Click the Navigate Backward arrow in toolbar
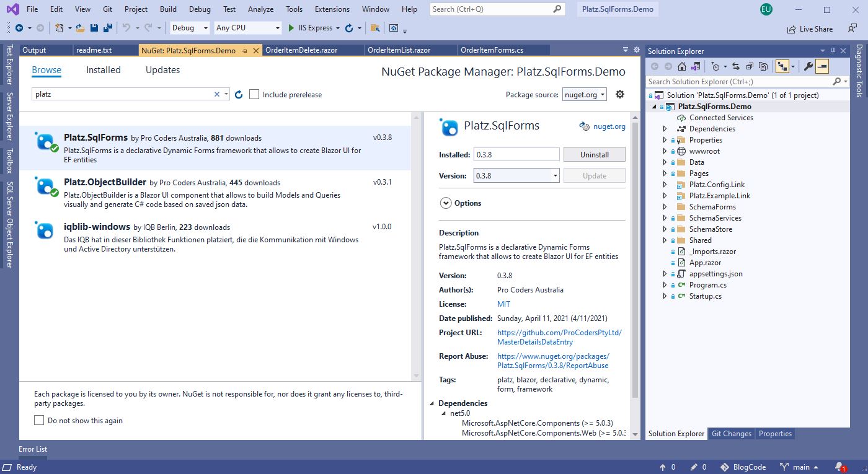 click(19, 28)
